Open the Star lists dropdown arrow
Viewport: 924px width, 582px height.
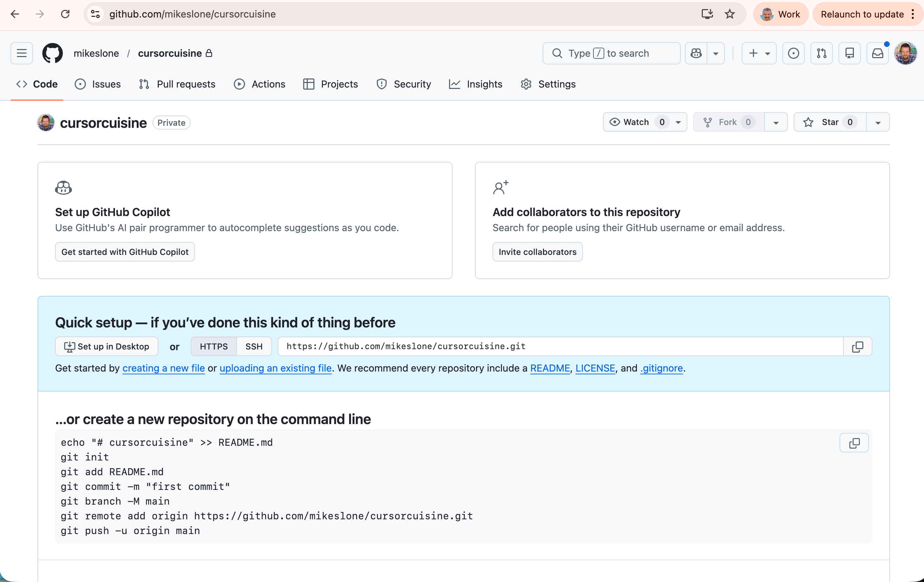[x=878, y=123]
